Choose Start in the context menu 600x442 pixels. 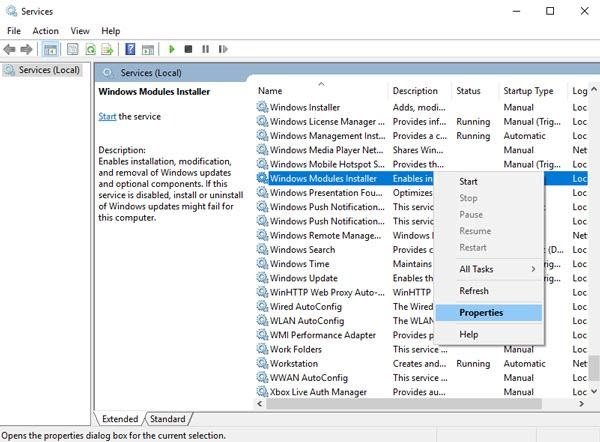click(489, 181)
